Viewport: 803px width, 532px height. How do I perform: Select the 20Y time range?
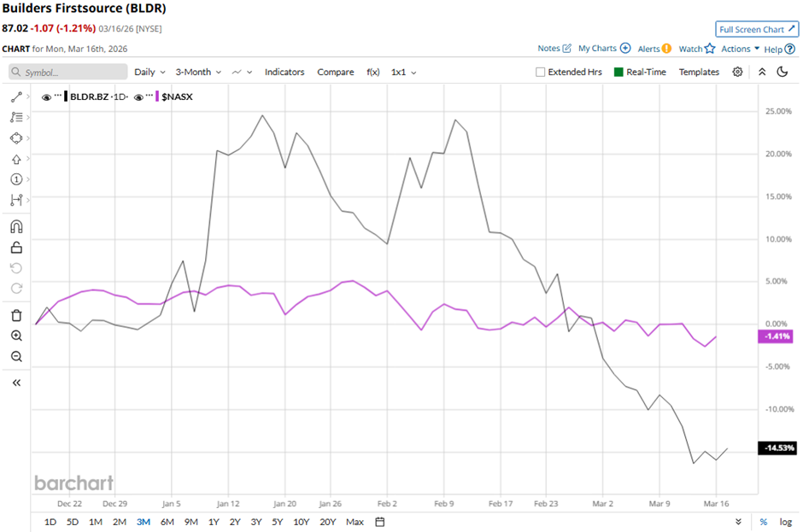[x=328, y=522]
